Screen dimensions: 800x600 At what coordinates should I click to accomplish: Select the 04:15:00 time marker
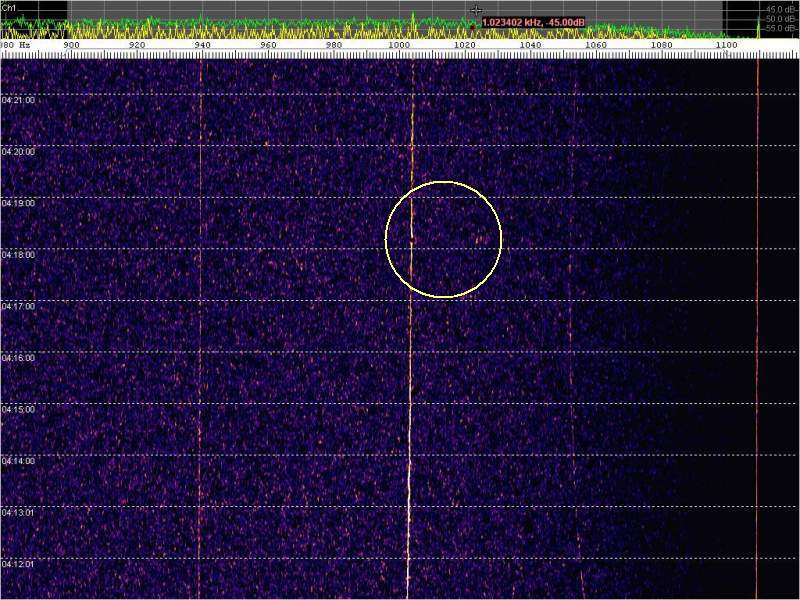pyautogui.click(x=19, y=409)
